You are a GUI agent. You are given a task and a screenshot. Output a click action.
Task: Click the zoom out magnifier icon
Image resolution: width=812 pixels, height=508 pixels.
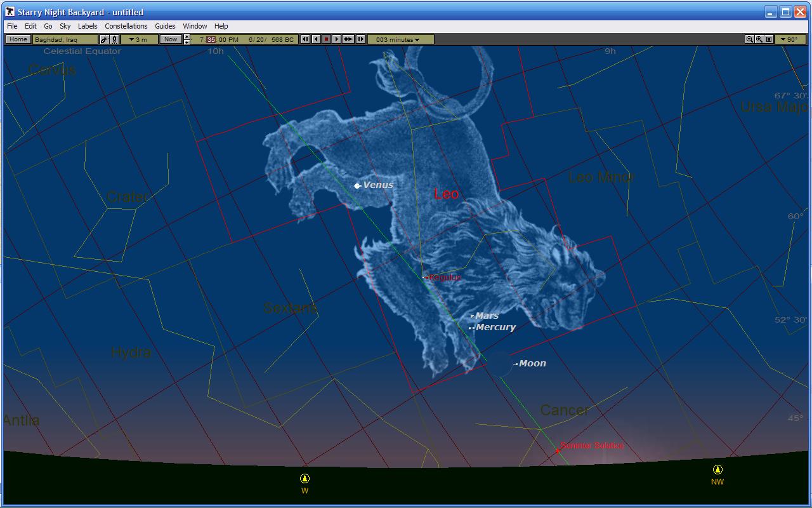pyautogui.click(x=750, y=39)
